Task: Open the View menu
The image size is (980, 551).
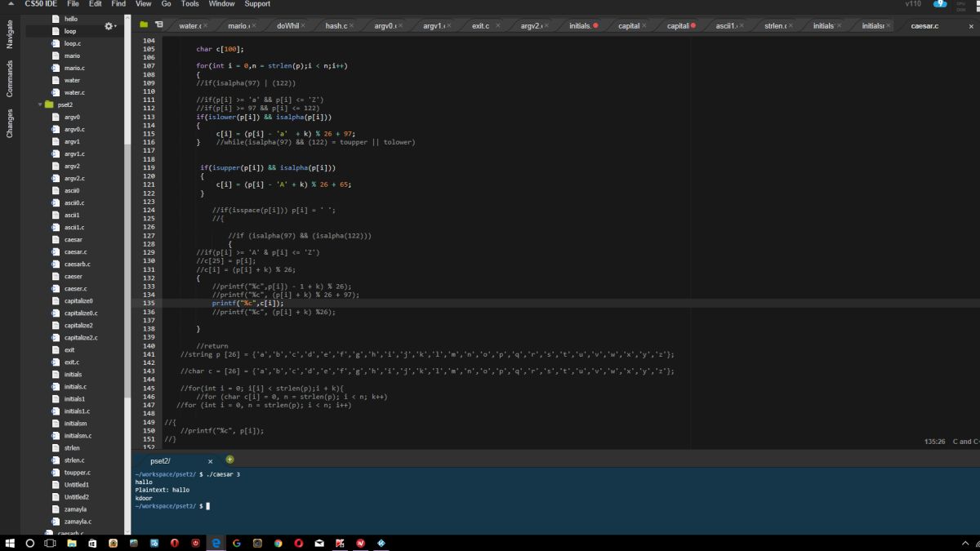Action: [x=144, y=4]
